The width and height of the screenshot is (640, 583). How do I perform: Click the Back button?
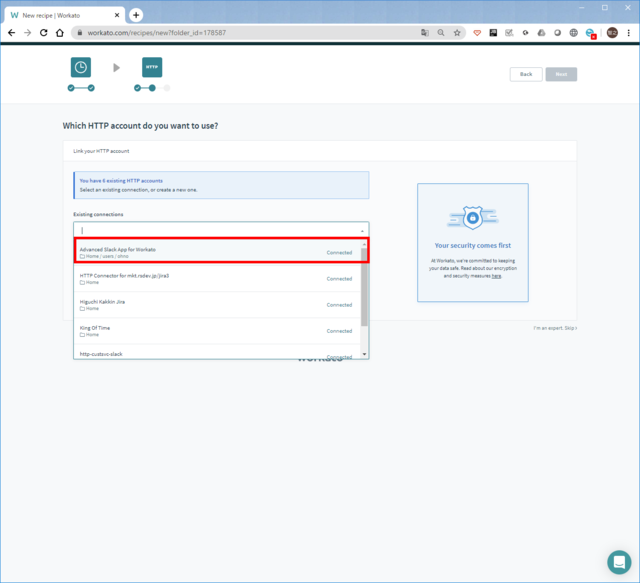tap(526, 74)
